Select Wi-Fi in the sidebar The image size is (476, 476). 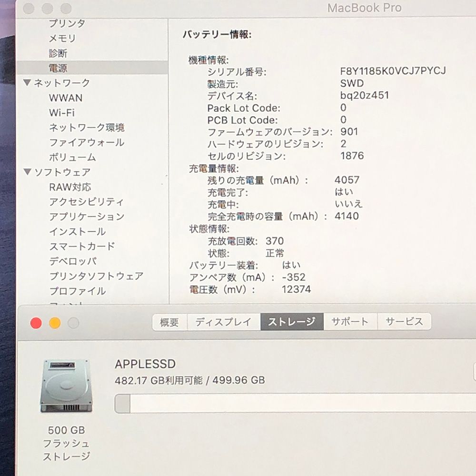(61, 113)
